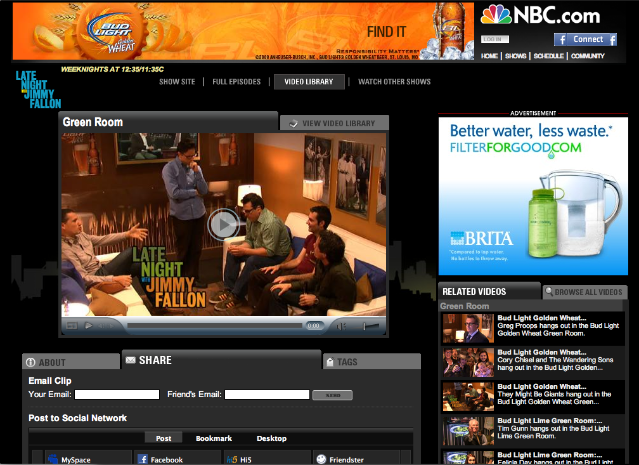The image size is (639, 465).
Task: Click the LOG IN button
Action: [x=495, y=39]
